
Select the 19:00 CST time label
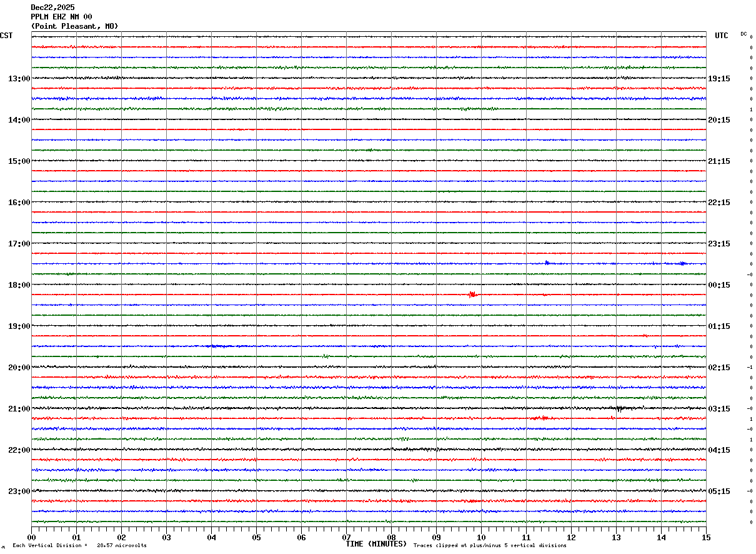coord(19,326)
